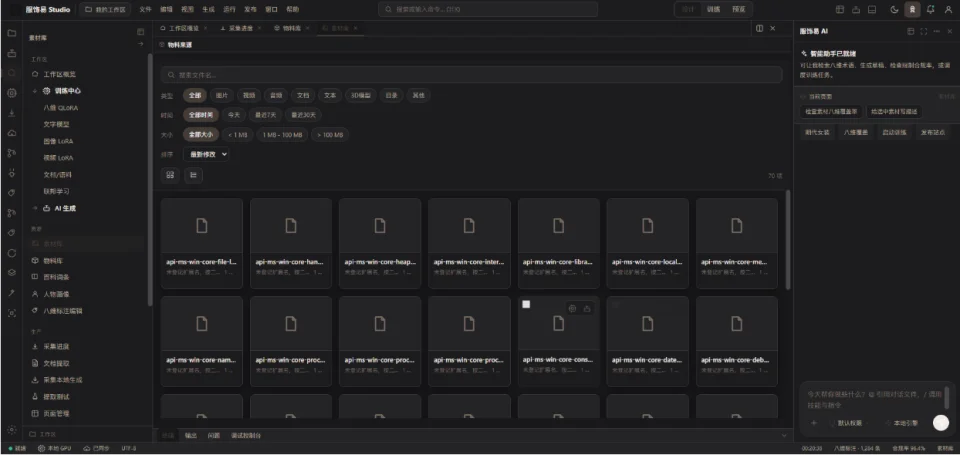The image size is (960, 455).
Task: Send message with the round send button
Action: [x=940, y=423]
